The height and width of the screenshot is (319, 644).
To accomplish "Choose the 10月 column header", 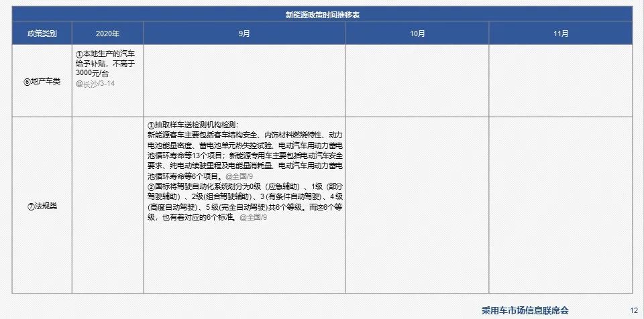I will [x=417, y=34].
